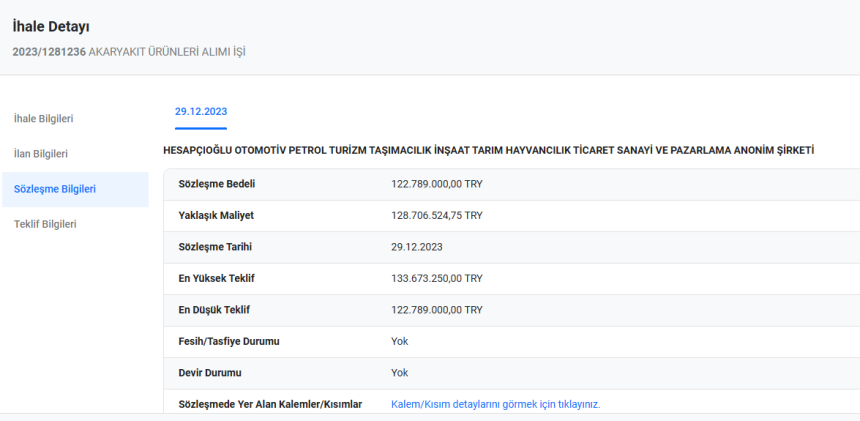Select the En Düşük Teklif value 122.789.000,00 TRY
This screenshot has height=421, width=860.
(437, 310)
